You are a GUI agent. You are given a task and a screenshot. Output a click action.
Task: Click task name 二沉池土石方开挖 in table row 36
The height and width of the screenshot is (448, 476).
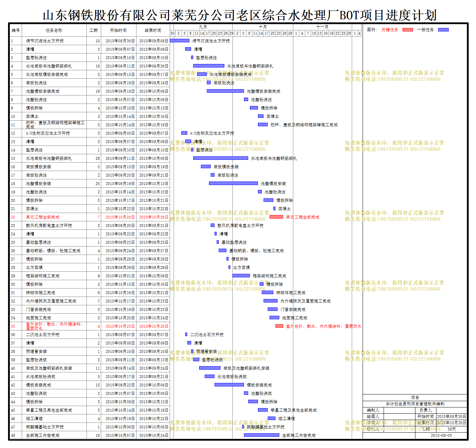[x=43, y=335]
